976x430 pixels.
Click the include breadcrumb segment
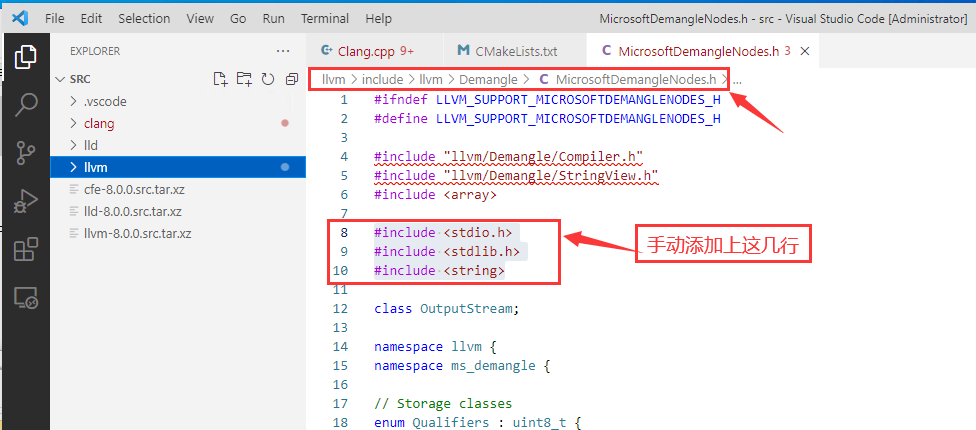[x=382, y=79]
